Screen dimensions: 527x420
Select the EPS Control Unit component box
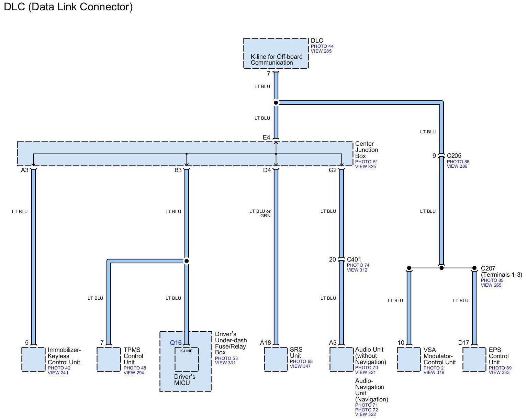pyautogui.click(x=474, y=360)
